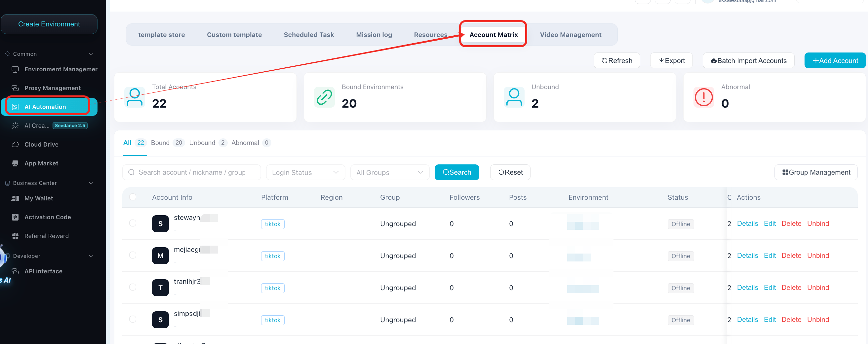The height and width of the screenshot is (344, 868).
Task: Focus the account search input field
Action: (191, 173)
